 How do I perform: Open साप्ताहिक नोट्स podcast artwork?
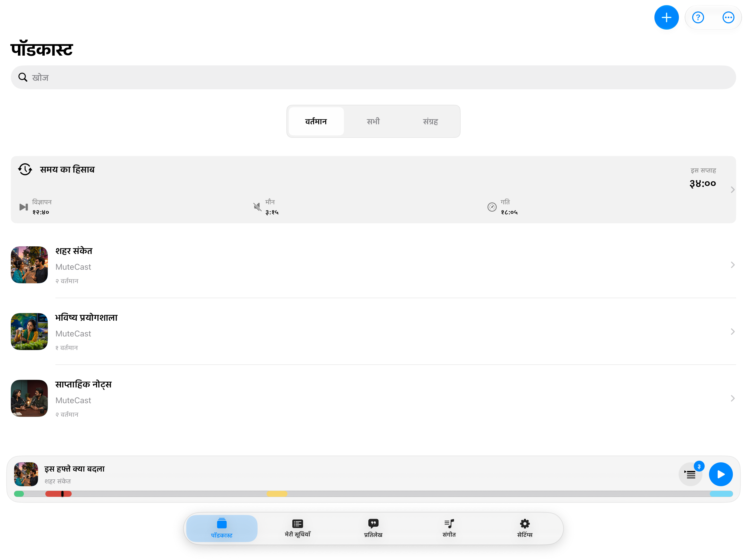(x=29, y=398)
